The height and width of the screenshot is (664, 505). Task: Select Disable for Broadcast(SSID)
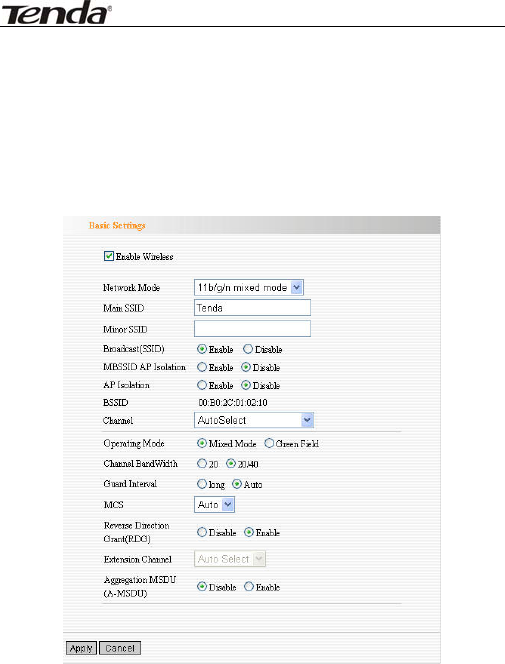click(x=248, y=349)
